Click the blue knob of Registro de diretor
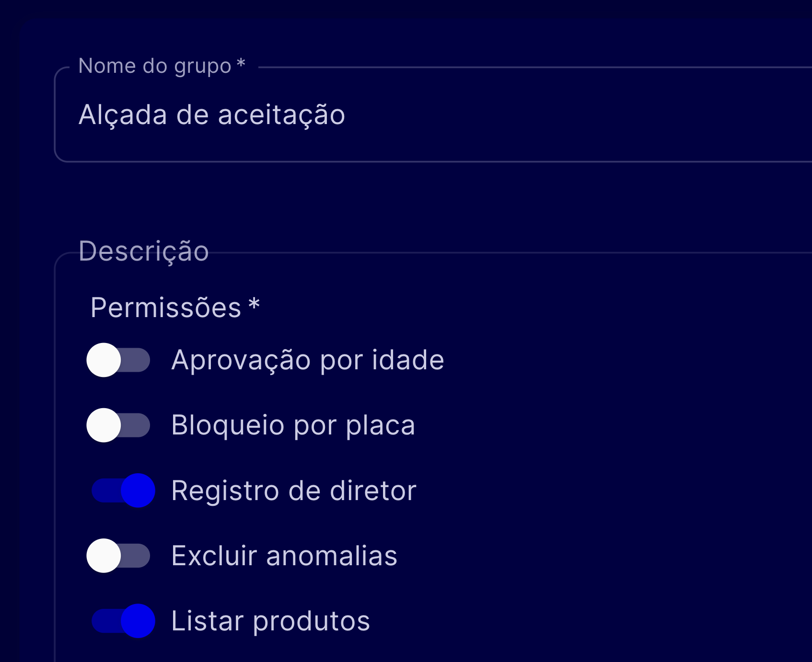The image size is (812, 662). point(138,490)
